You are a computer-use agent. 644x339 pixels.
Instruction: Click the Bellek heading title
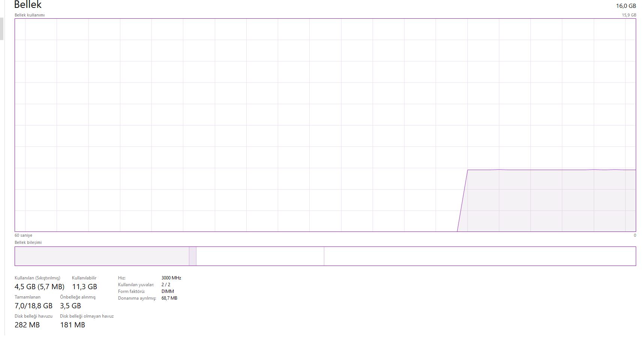point(28,5)
